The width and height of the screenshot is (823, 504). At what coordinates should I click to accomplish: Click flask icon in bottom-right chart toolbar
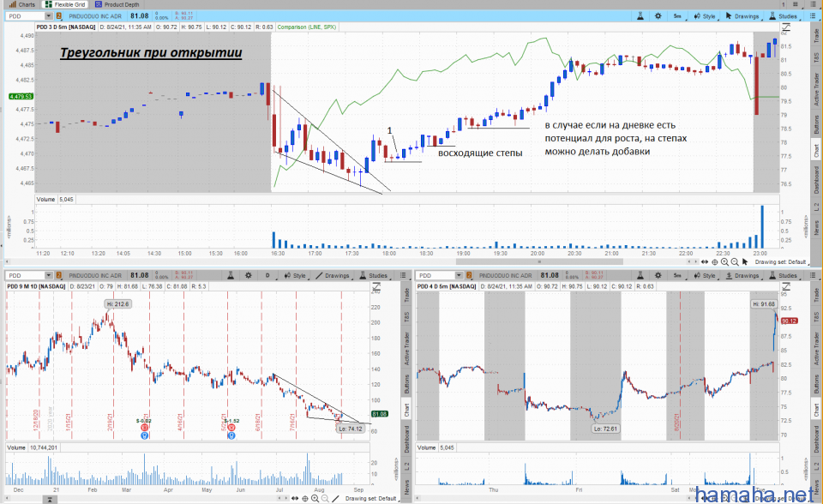640,275
